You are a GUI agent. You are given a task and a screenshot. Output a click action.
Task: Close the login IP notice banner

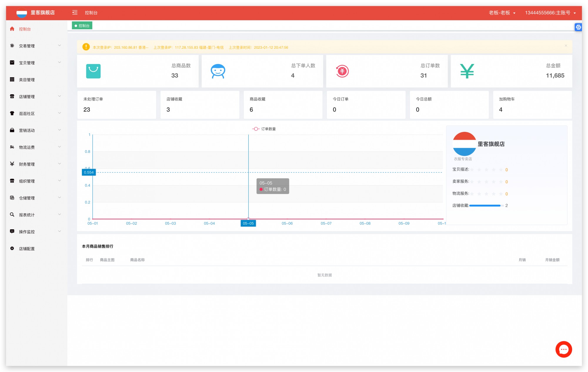click(x=566, y=46)
